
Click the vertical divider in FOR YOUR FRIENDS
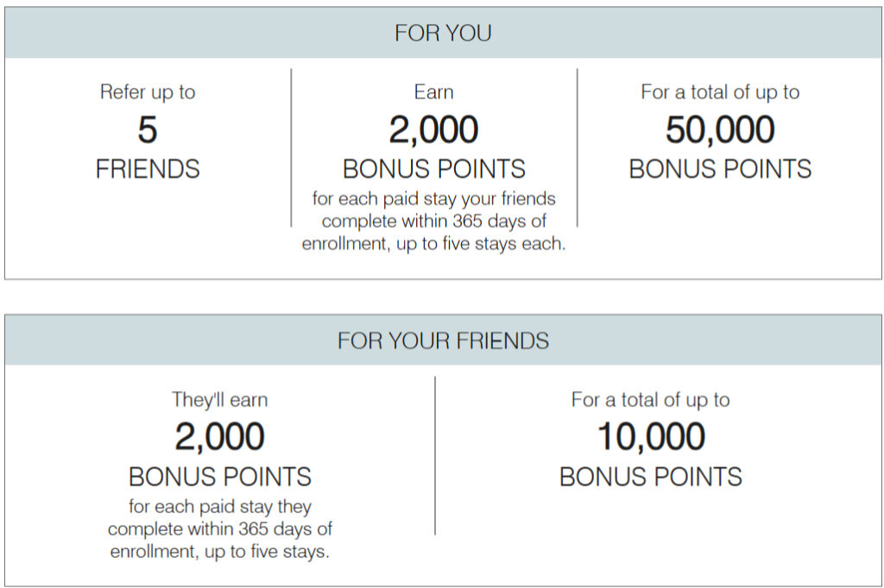[x=435, y=455]
